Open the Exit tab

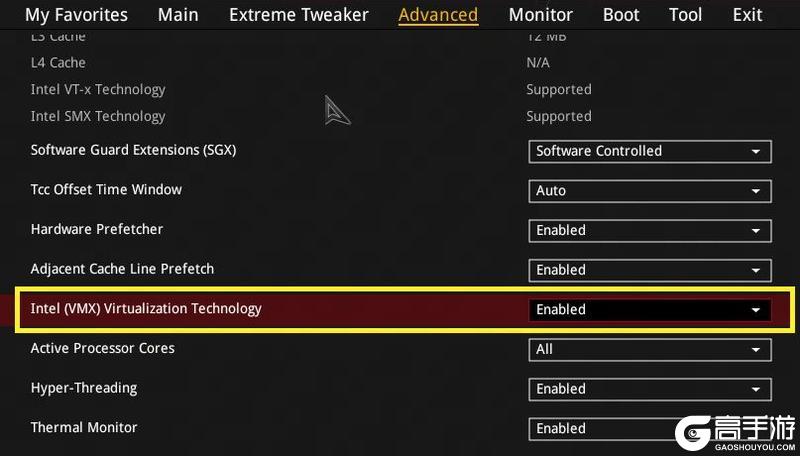pos(747,15)
